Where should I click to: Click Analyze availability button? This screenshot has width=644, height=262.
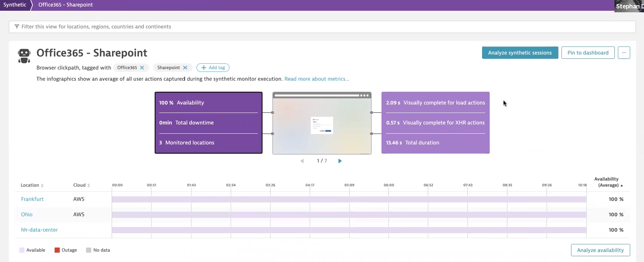(x=600, y=250)
